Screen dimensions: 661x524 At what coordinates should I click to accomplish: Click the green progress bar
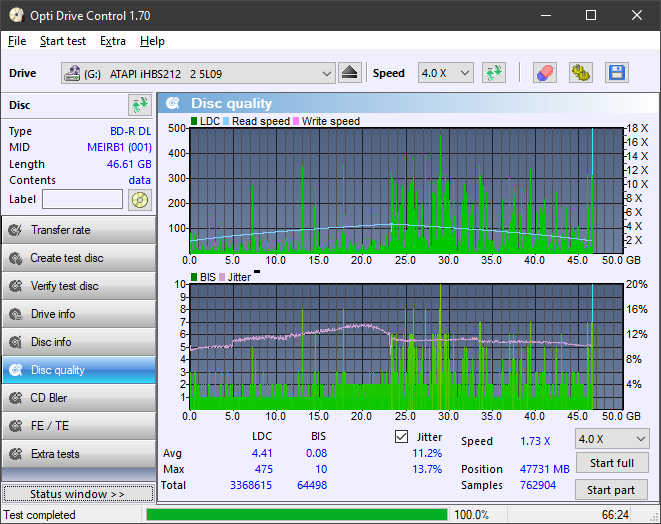pos(296,515)
